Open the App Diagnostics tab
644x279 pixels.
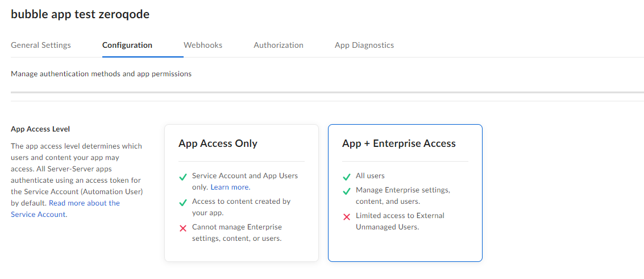364,45
